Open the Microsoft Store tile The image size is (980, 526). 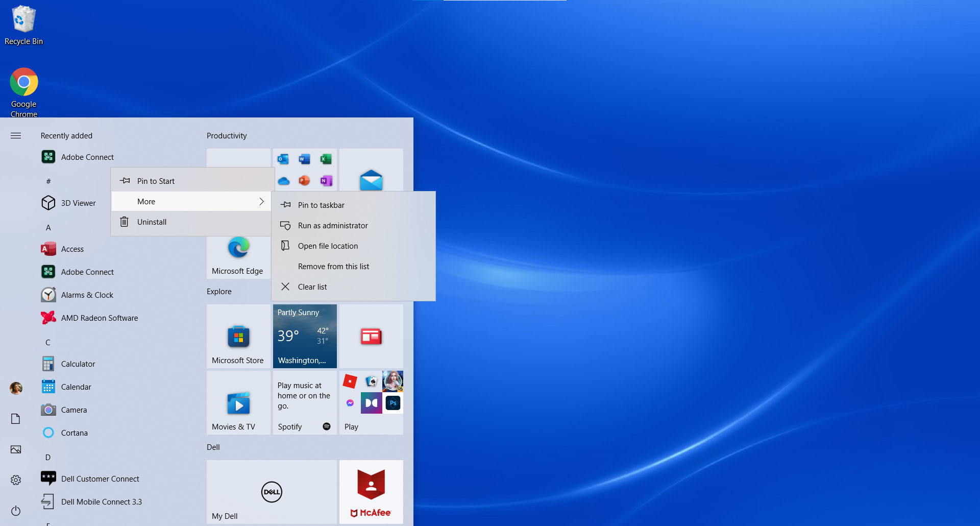(238, 336)
